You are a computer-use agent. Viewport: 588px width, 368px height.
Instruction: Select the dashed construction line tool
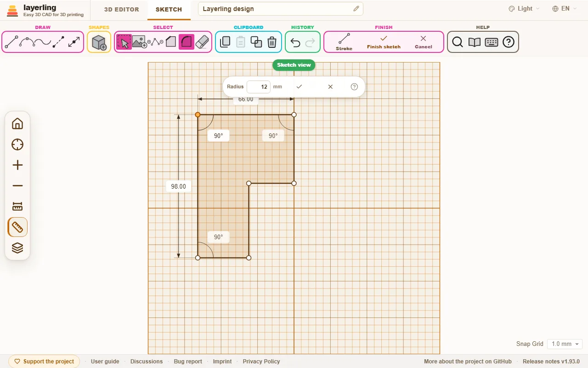point(58,42)
